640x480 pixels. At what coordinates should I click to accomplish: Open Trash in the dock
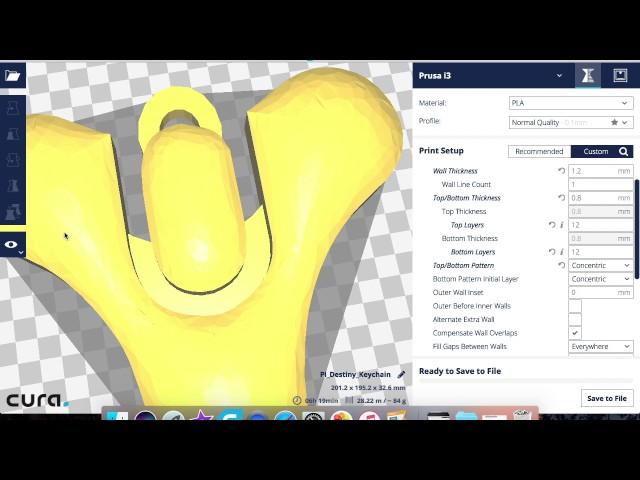point(522,414)
